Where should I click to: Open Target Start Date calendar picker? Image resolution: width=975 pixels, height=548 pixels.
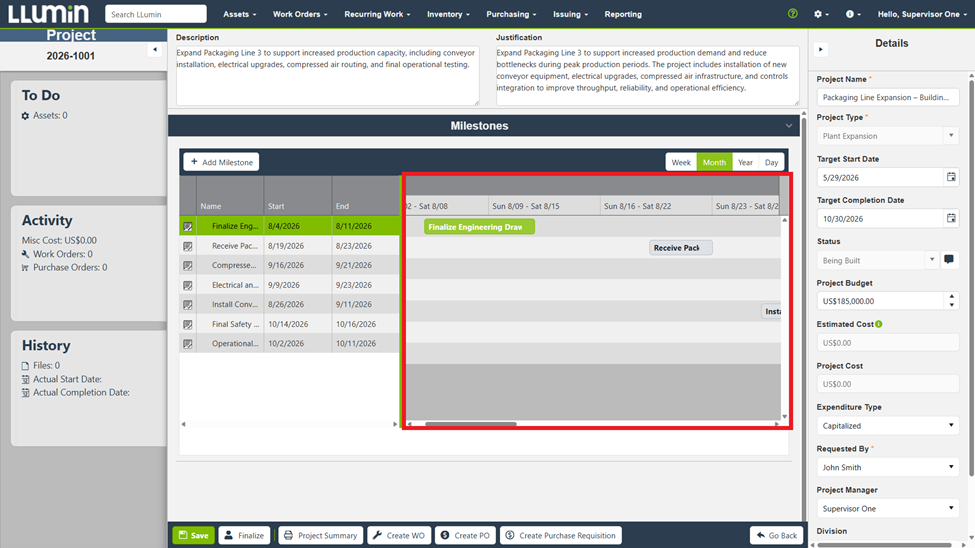(951, 177)
